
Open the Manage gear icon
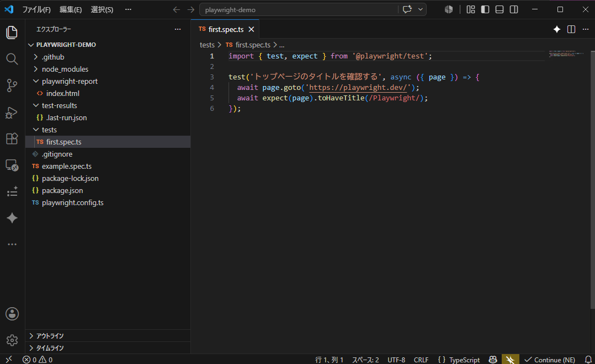[x=12, y=340]
